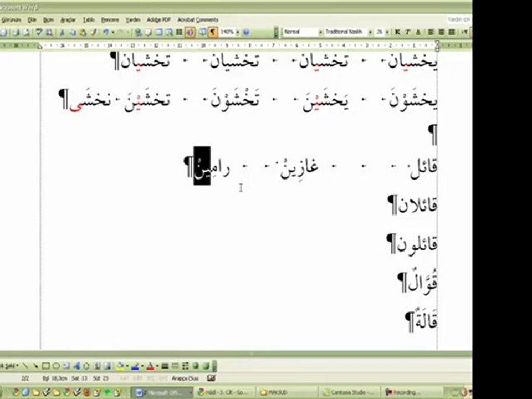The height and width of the screenshot is (399, 532).
Task: Open the Arrow Style options icon
Action: (185, 366)
